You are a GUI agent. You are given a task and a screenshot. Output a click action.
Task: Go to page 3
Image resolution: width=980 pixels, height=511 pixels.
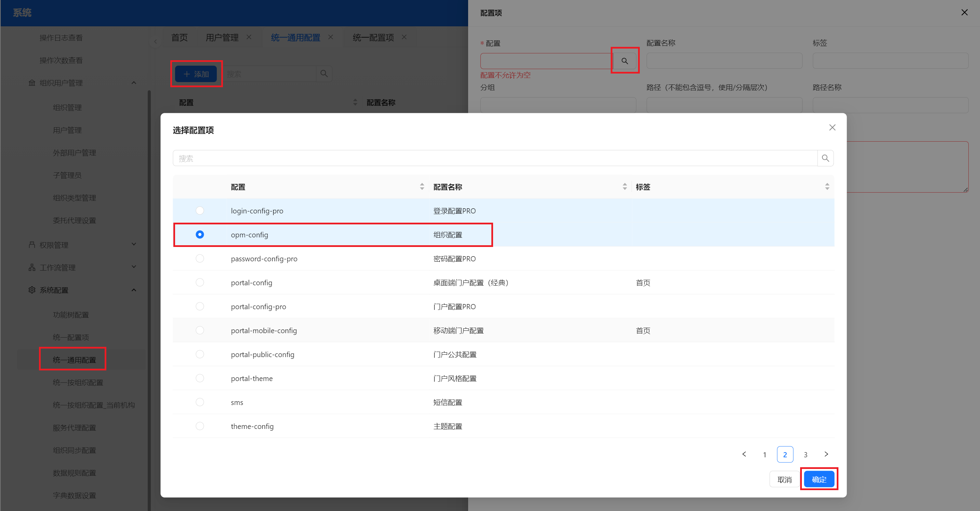click(805, 454)
